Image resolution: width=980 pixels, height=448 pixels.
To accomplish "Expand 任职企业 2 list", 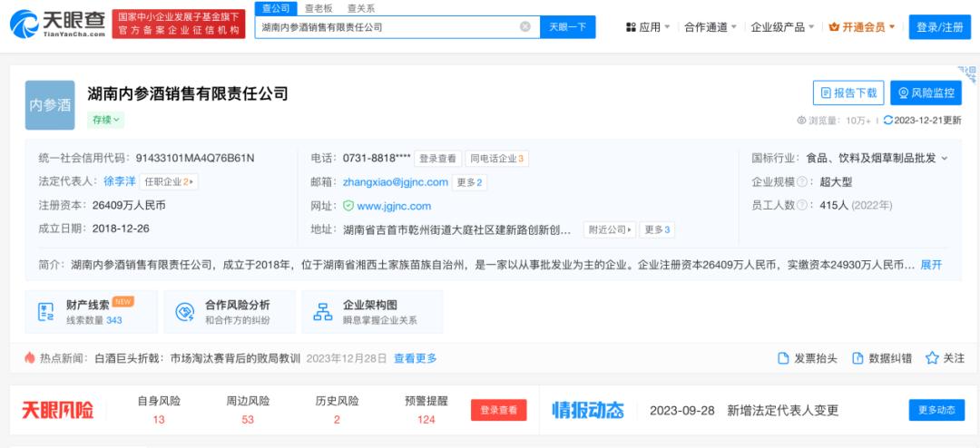I will pyautogui.click(x=168, y=181).
